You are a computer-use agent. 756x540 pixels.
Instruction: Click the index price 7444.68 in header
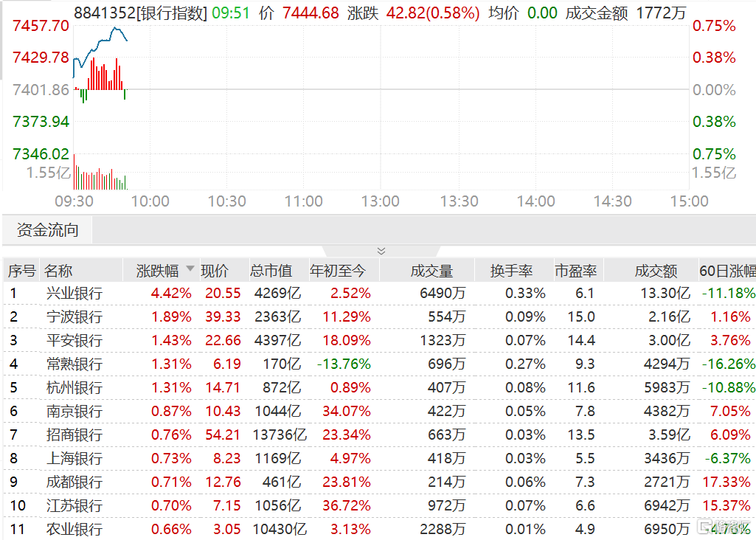[311, 13]
